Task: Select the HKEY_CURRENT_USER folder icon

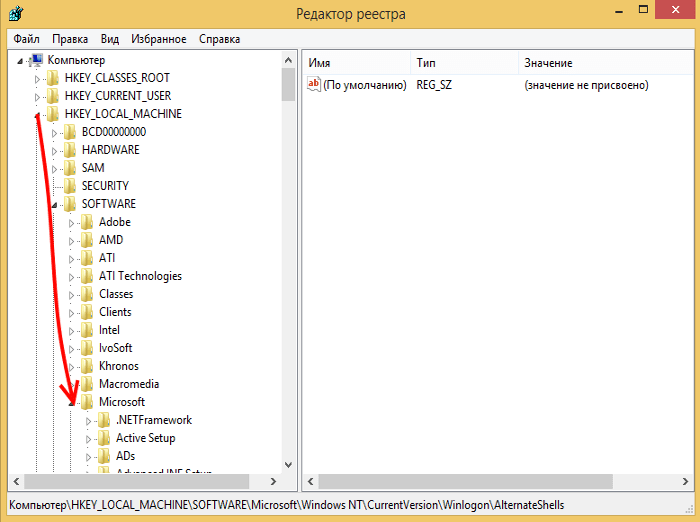Action: point(53,96)
